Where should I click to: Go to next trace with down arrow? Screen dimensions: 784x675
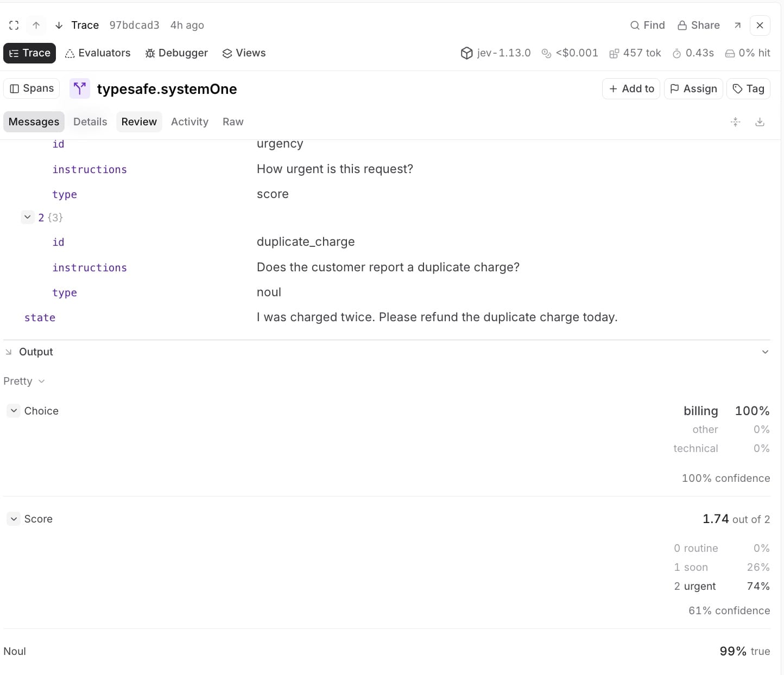point(59,26)
